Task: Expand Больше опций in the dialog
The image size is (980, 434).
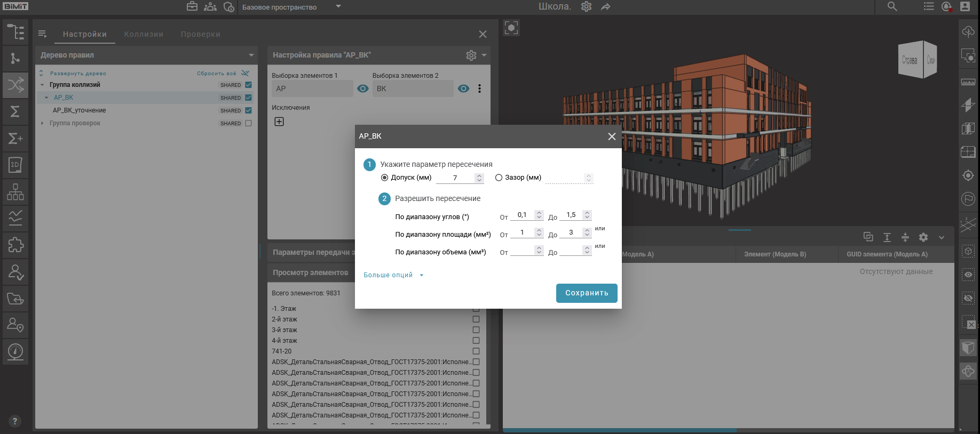Action: click(393, 275)
